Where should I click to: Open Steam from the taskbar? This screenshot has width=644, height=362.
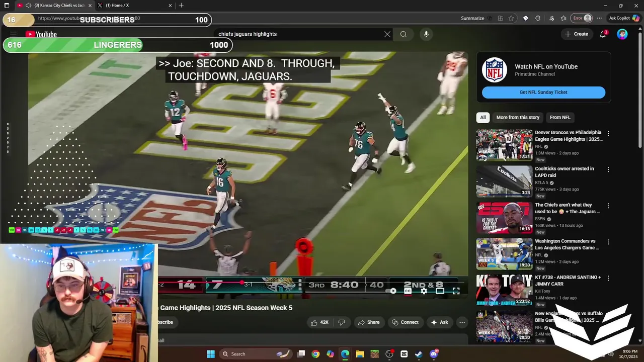[x=419, y=354]
